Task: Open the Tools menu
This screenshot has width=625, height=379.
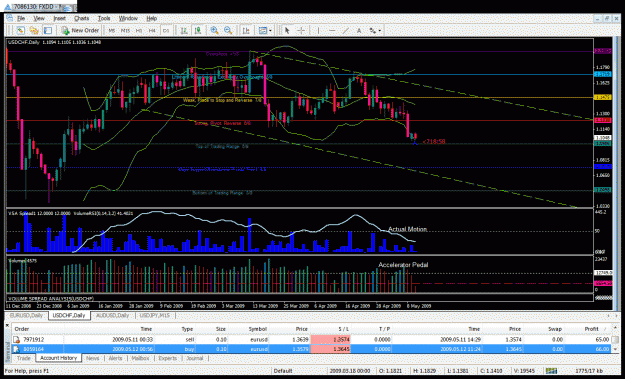Action: (x=104, y=18)
